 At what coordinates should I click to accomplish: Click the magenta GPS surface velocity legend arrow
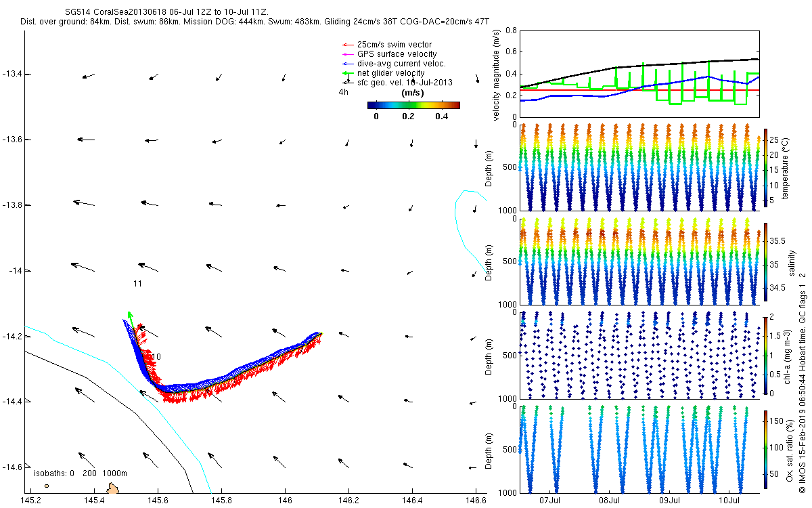click(346, 54)
